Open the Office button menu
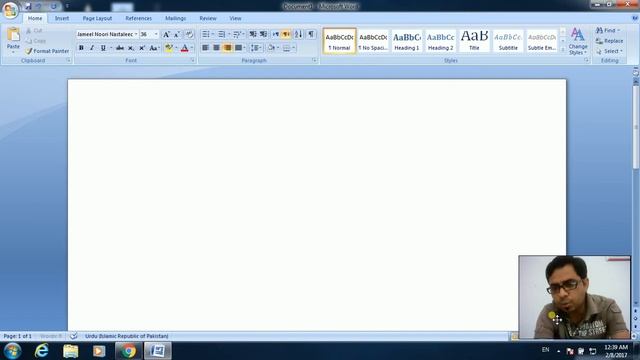640x360 pixels. [10, 9]
